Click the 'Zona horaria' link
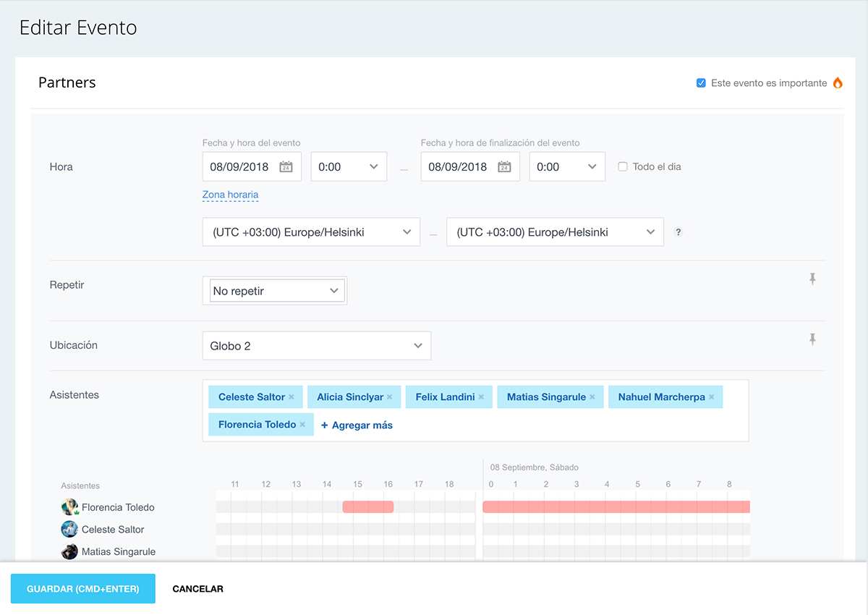The width and height of the screenshot is (868, 615). [230, 195]
